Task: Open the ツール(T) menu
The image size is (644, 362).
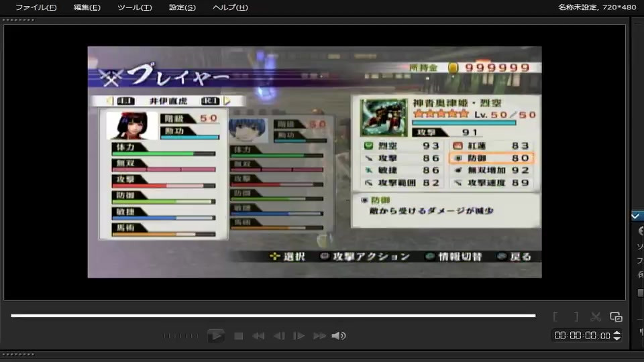Action: pos(135,7)
